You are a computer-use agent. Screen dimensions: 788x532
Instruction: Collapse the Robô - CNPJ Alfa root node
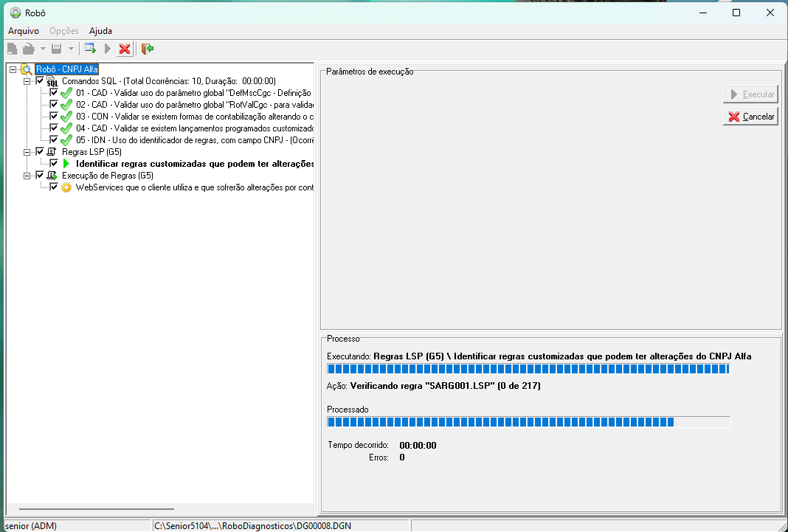13,69
